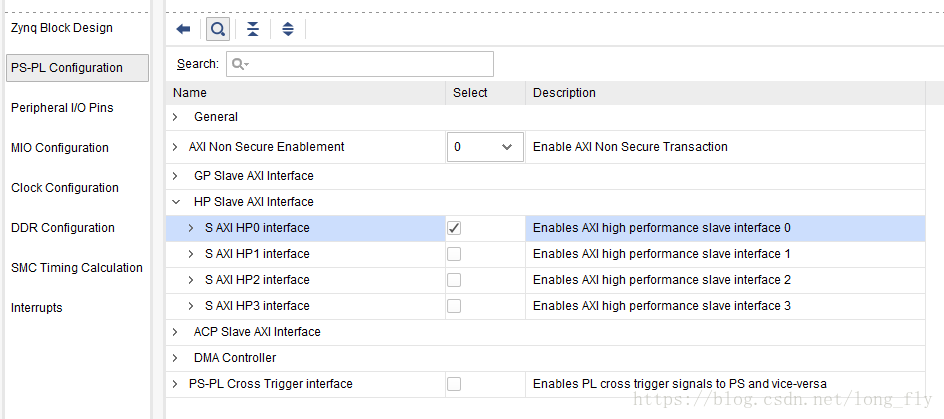Enable the S AXI HP1 interface checkbox
Image resolution: width=944 pixels, height=419 pixels.
pos(454,254)
